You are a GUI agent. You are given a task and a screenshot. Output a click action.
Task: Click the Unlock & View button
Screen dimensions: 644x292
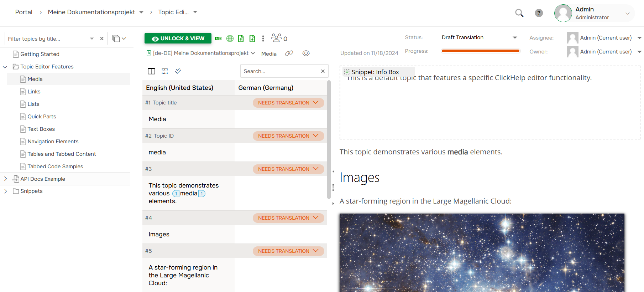178,39
